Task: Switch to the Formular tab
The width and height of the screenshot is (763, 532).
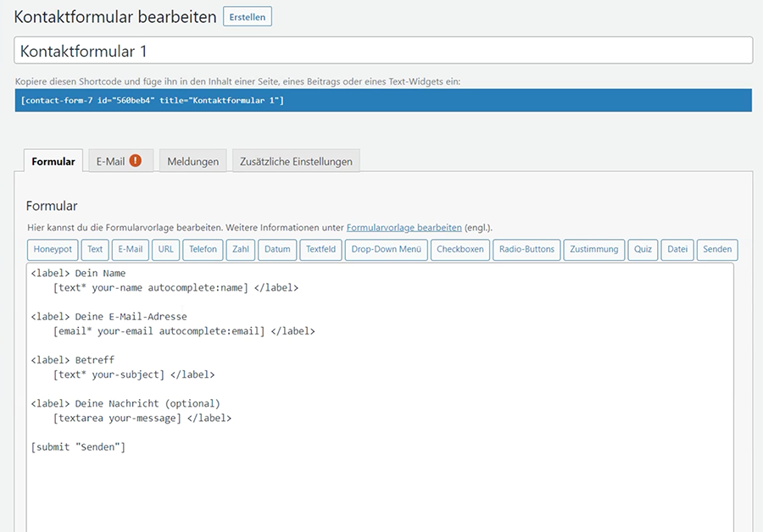Action: [53, 161]
